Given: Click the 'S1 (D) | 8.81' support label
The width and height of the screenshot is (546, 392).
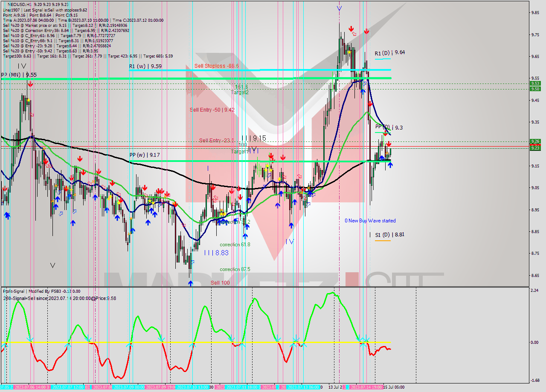Looking at the screenshot, I should (x=390, y=235).
